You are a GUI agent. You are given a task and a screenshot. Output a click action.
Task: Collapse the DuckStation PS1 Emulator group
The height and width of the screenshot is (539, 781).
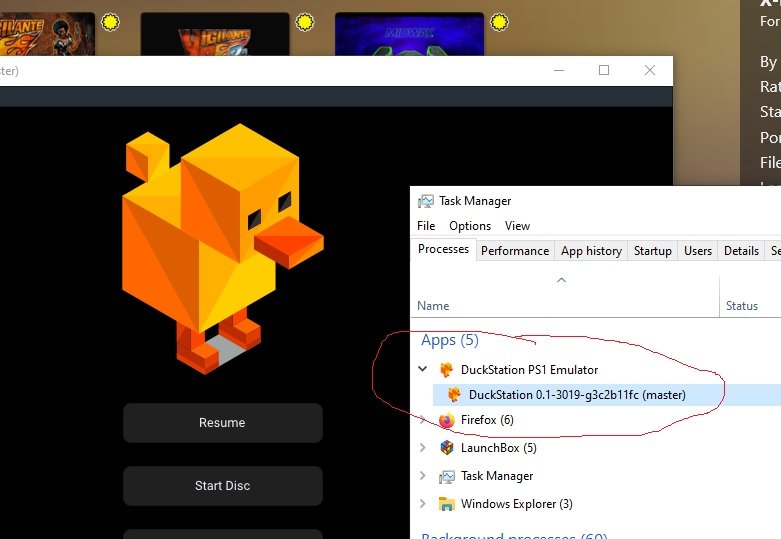pyautogui.click(x=422, y=369)
